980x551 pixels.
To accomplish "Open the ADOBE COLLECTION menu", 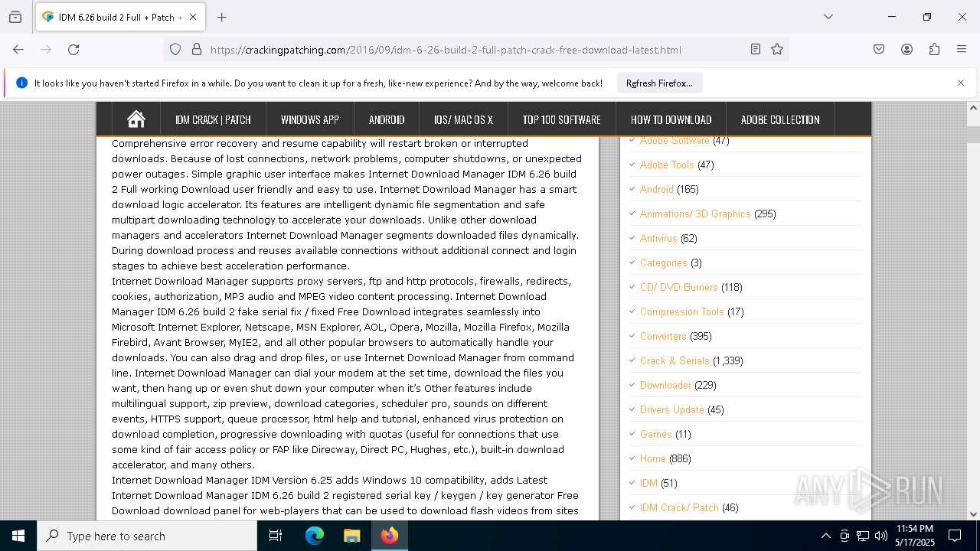I will 780,119.
